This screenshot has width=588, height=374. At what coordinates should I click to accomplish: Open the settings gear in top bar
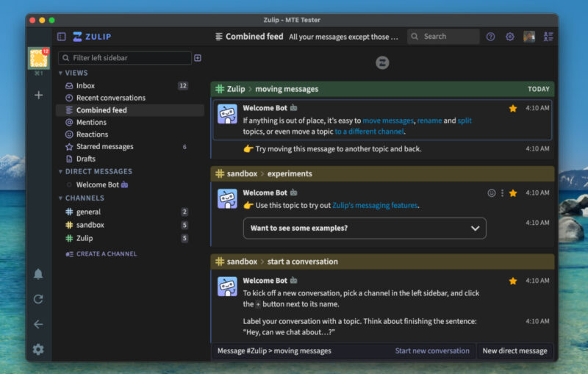tap(509, 37)
